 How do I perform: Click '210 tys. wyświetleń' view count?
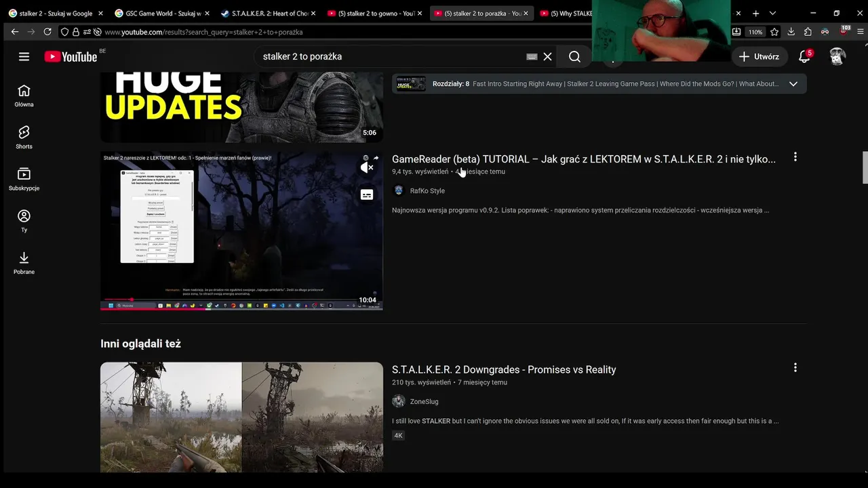point(421,382)
